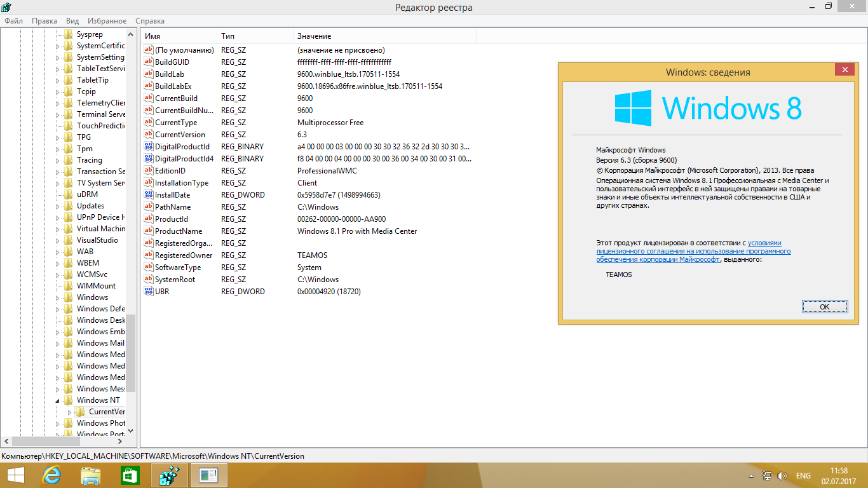Select the SoftwareType value row

point(308,268)
